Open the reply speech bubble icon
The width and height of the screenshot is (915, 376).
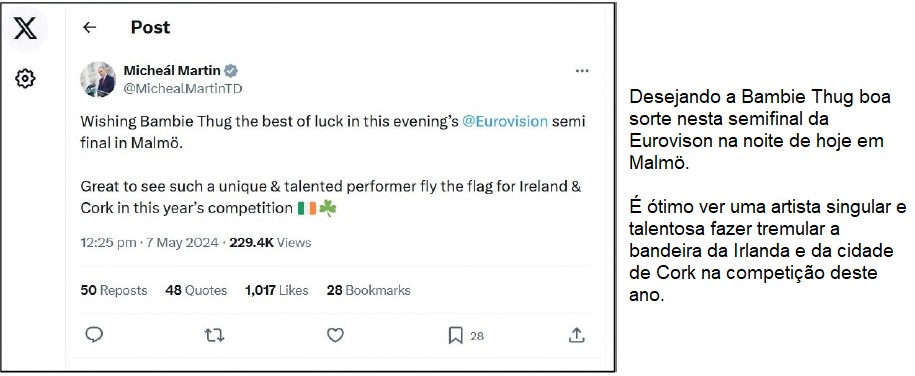[x=95, y=335]
